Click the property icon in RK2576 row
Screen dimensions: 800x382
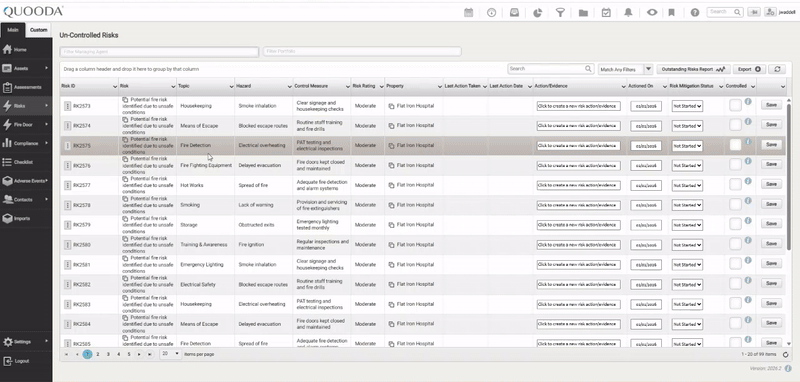pos(391,166)
